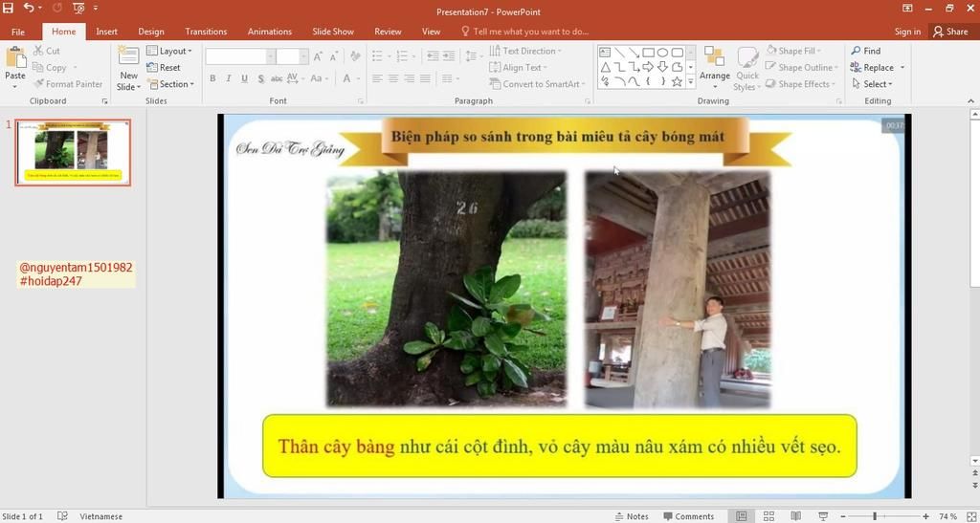The image size is (980, 523).
Task: Switch to the Design tab
Action: tap(151, 32)
